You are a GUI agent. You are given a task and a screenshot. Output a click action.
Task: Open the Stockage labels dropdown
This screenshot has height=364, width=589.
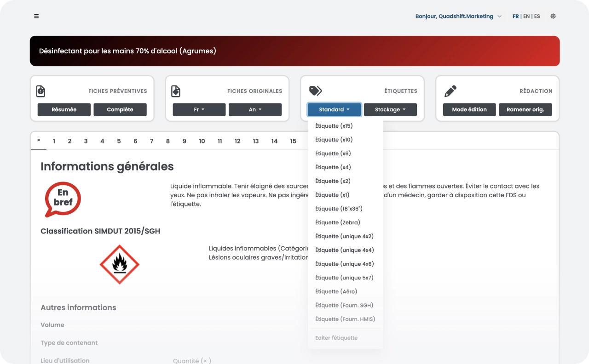[390, 110]
